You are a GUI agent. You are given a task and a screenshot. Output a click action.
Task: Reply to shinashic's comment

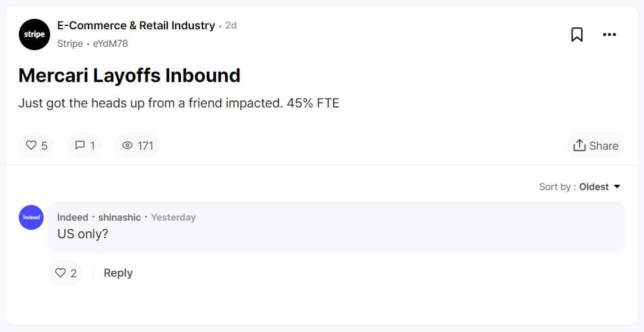[118, 273]
